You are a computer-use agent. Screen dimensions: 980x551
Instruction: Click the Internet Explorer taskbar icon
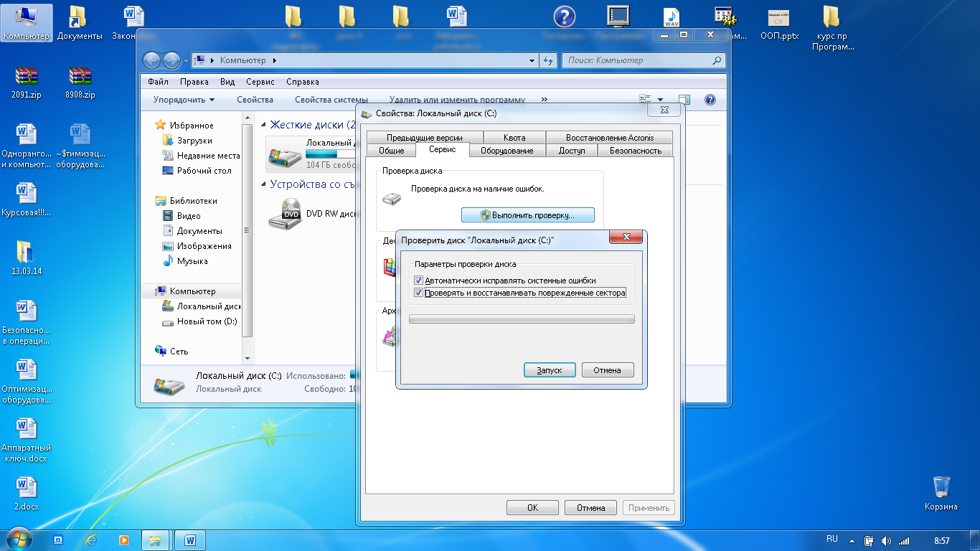tap(91, 540)
